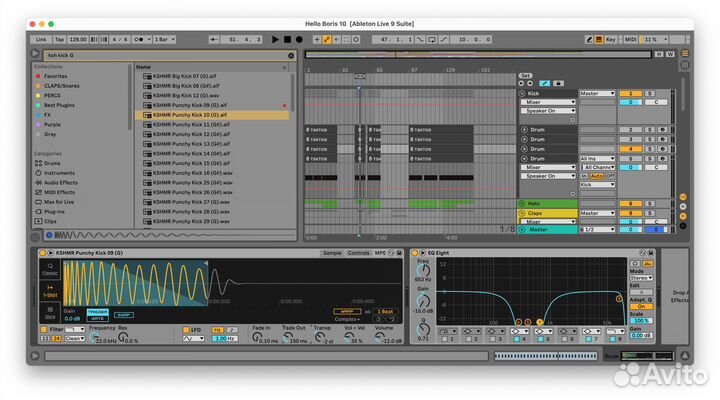The image size is (720, 400).
Task: Click Tap tempo button
Action: click(x=60, y=39)
